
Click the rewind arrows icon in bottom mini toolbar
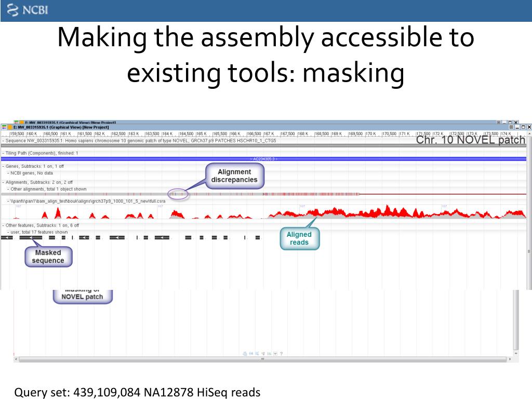251,353
